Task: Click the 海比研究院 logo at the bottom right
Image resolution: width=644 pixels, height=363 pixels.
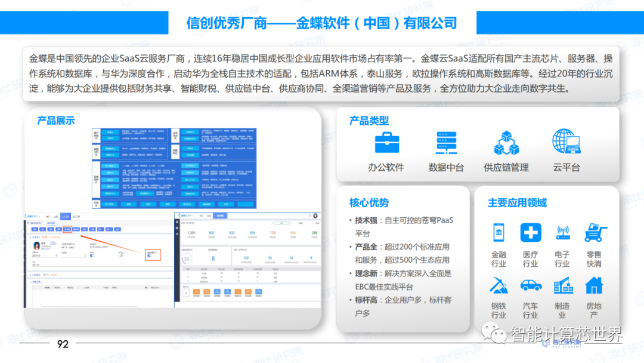Action: (x=563, y=343)
